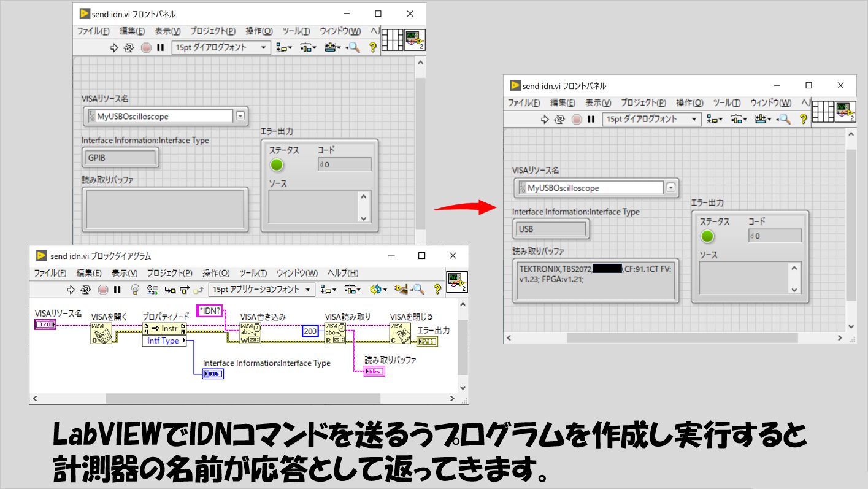Expand VISA resource name dropdown in USB panel
The image size is (868, 489).
(x=670, y=188)
